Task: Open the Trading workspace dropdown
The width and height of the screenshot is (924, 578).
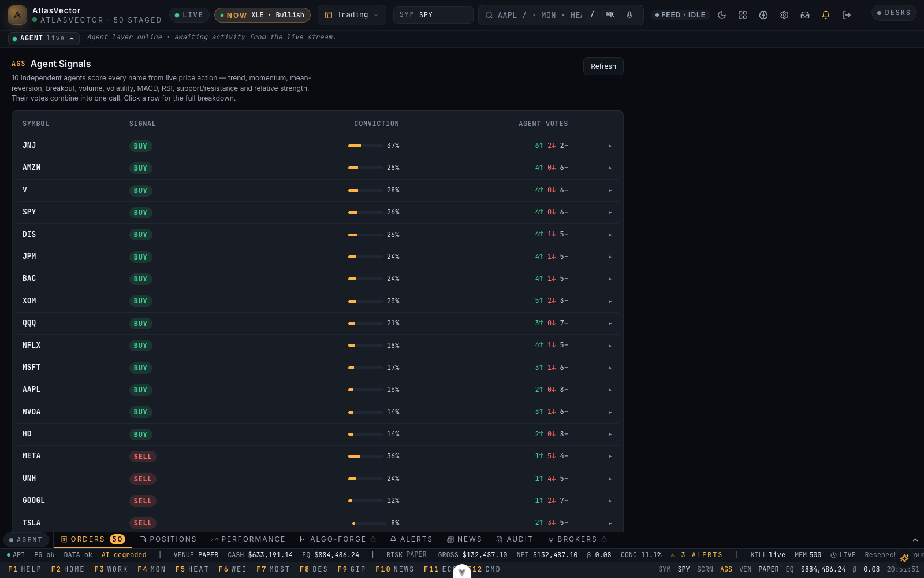Action: point(352,15)
